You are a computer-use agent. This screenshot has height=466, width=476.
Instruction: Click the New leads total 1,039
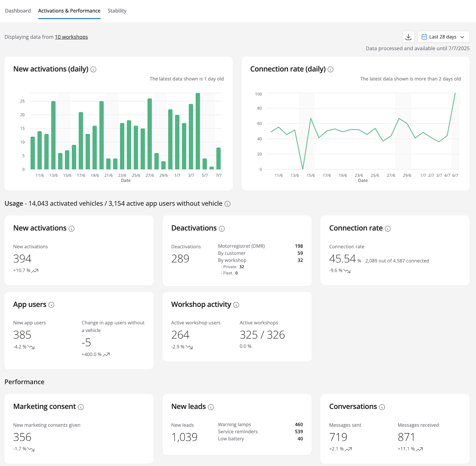(184, 437)
